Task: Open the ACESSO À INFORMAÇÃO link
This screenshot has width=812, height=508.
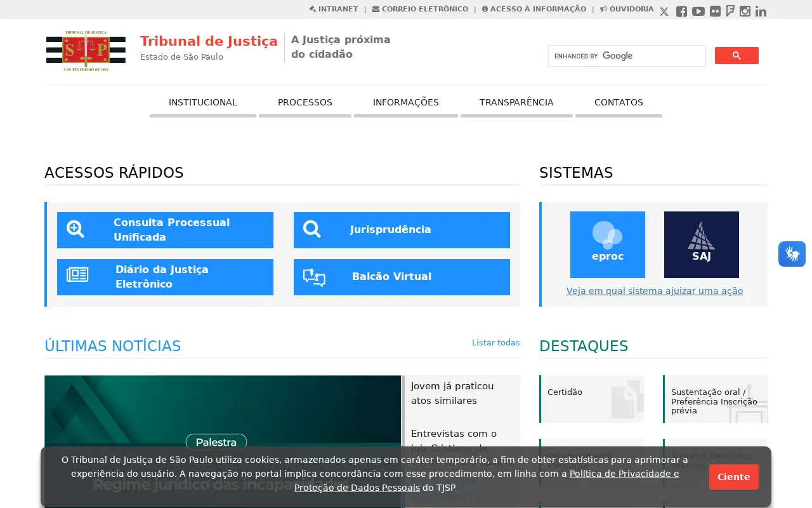Action: coord(534,9)
